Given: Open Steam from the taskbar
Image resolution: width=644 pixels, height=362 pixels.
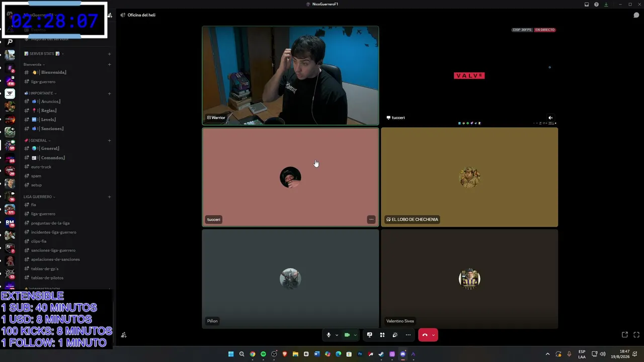Looking at the screenshot, I should pos(381,354).
